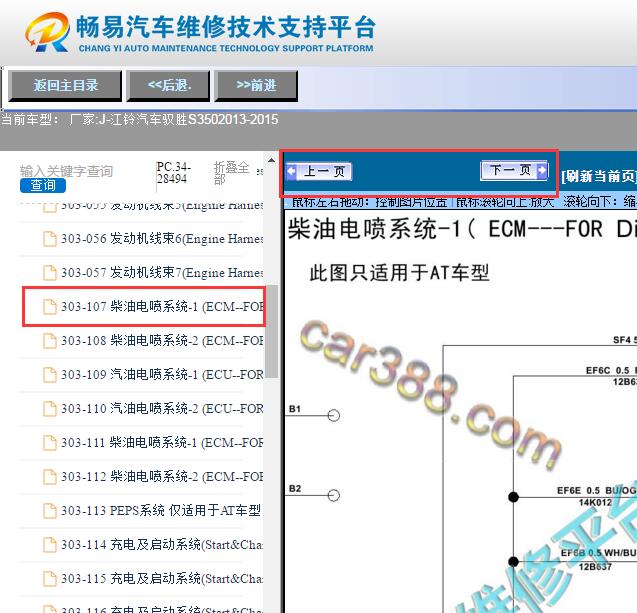Click the 此图只适用于AT车型 note
The width and height of the screenshot is (637, 613).
(x=399, y=273)
